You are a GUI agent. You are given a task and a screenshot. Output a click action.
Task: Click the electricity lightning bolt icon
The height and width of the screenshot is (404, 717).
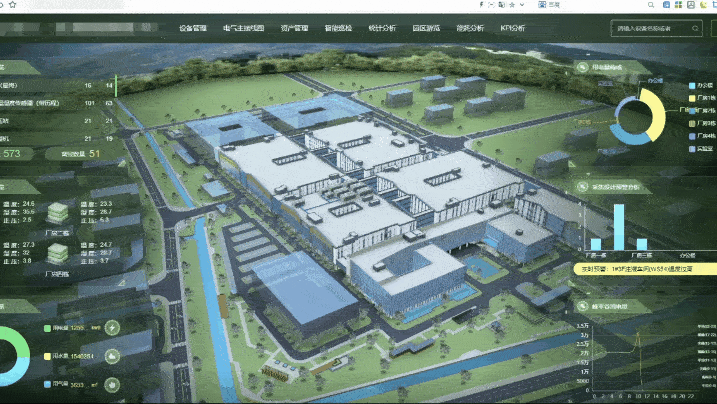[112, 328]
